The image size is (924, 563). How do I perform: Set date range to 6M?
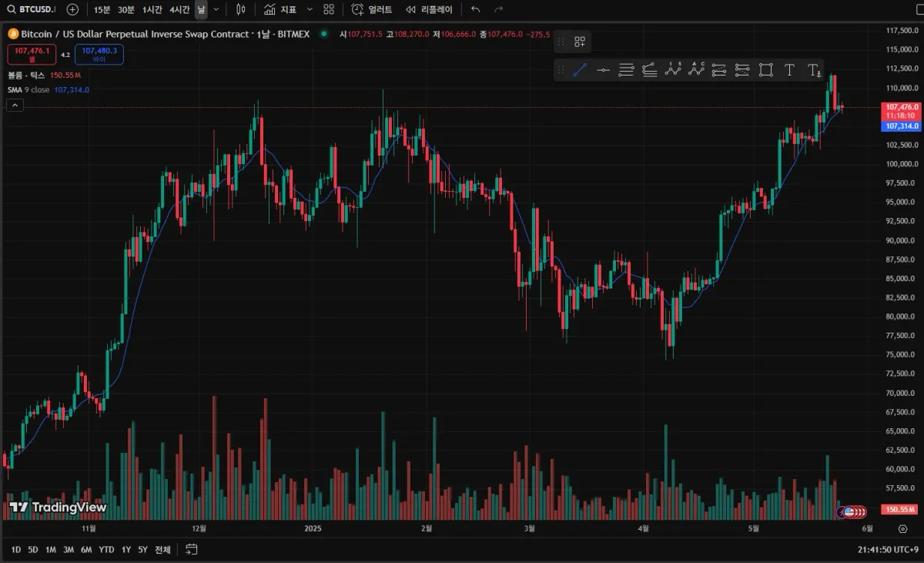pos(86,549)
